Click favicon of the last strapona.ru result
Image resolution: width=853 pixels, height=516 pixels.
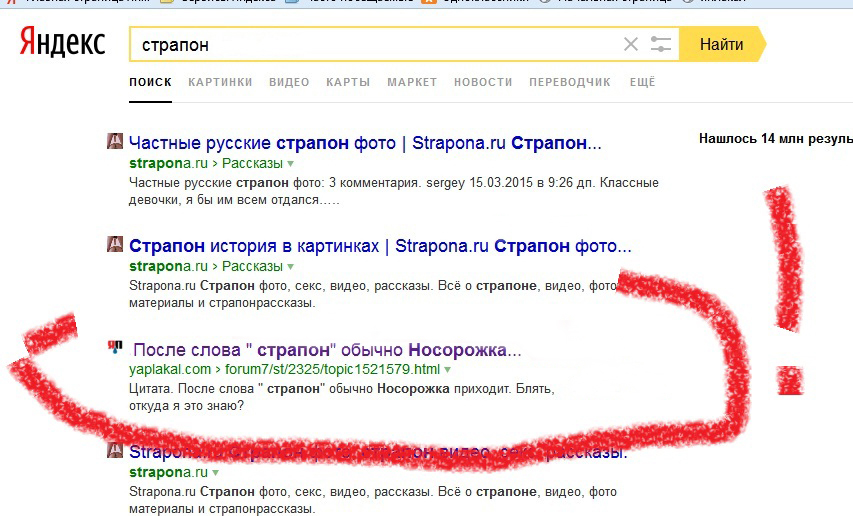point(115,450)
